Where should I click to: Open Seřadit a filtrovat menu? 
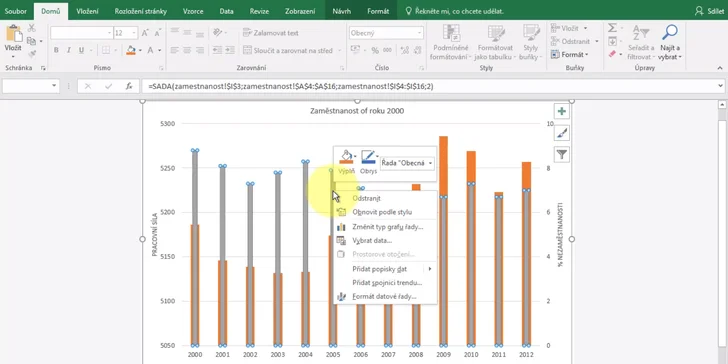point(641,43)
